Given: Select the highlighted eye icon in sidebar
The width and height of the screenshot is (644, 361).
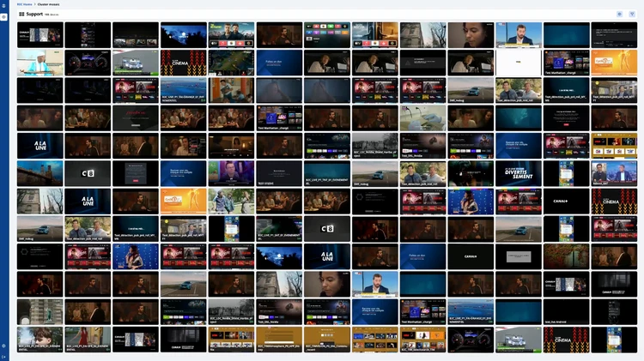Looking at the screenshot, I should [x=3, y=17].
